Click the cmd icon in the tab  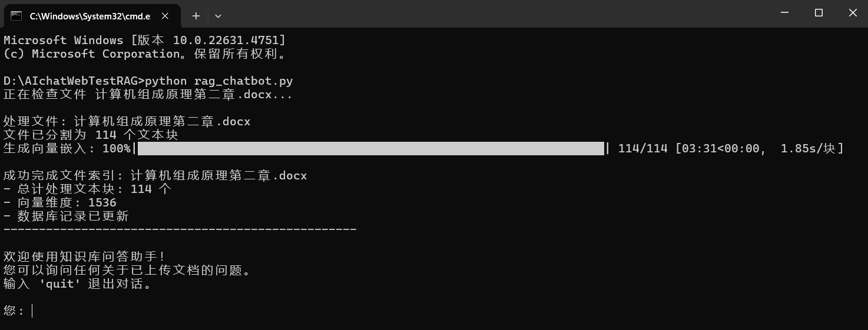click(16, 16)
